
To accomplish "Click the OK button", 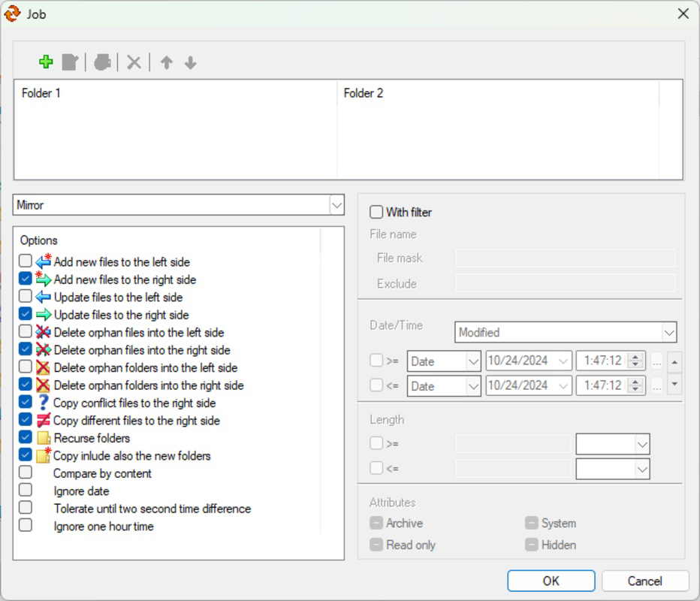I will 551,581.
